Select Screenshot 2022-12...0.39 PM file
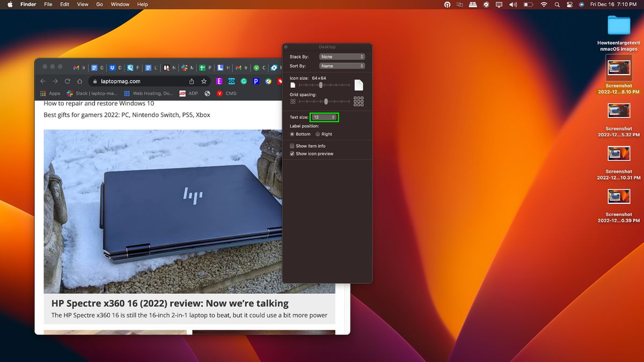The width and height of the screenshot is (644, 362). click(x=619, y=206)
